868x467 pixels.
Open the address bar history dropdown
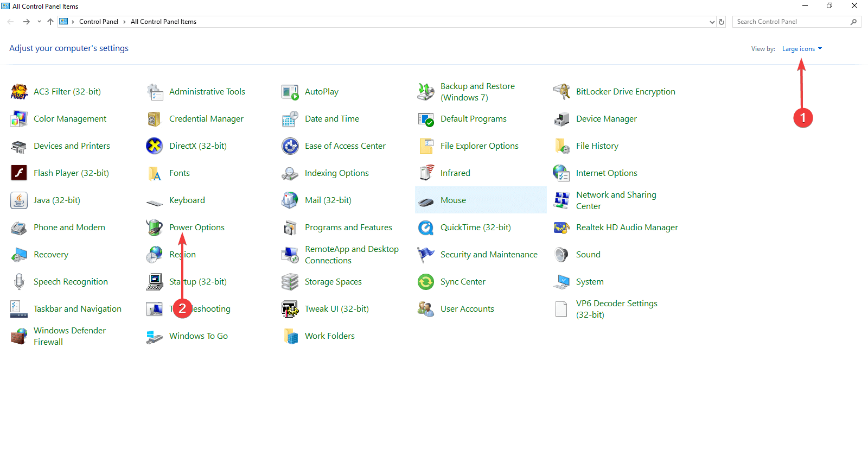(x=712, y=22)
